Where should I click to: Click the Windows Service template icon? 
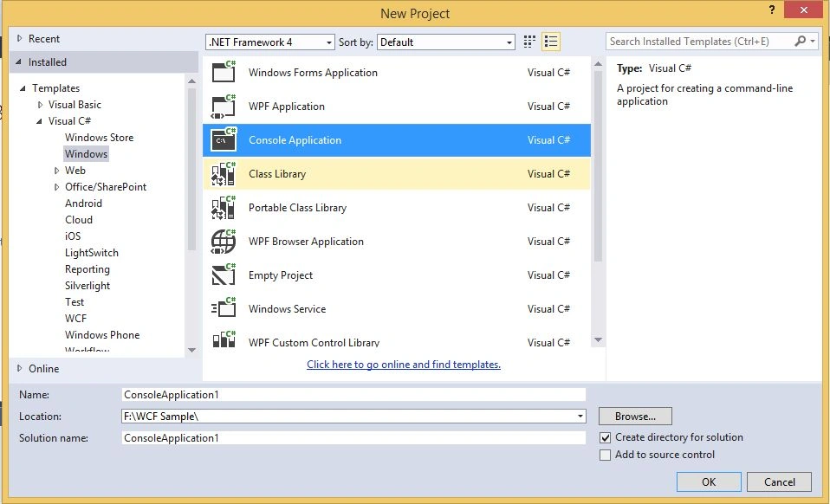point(224,308)
